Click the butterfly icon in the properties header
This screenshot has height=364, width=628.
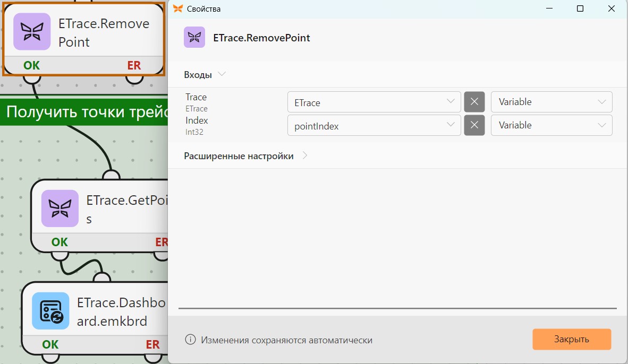coord(194,37)
